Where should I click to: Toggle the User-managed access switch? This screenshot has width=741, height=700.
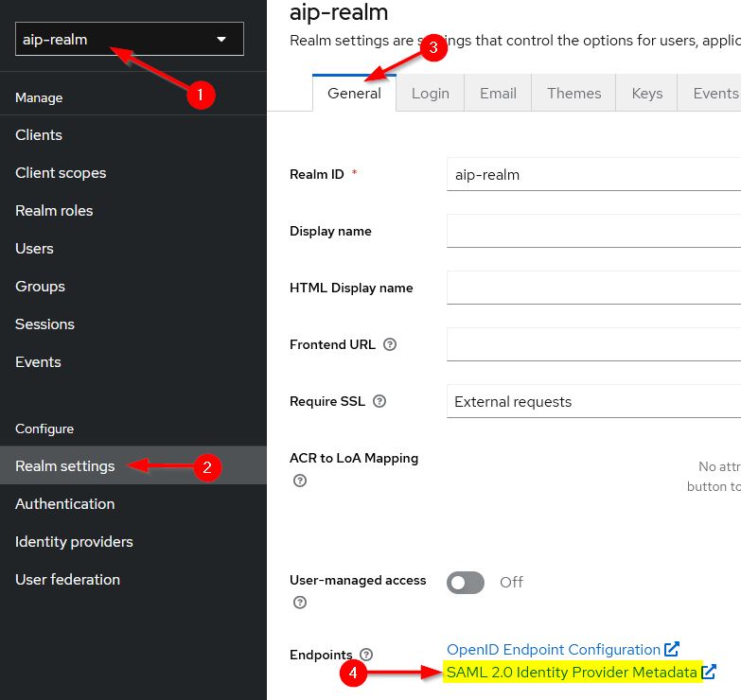pos(466,583)
